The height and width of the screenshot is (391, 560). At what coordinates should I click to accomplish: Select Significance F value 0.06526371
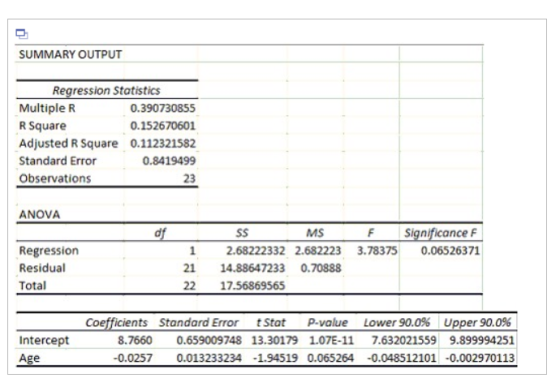[x=450, y=250]
